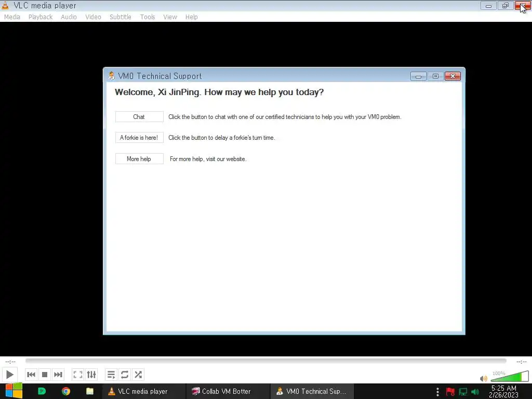Maximize the VM0 Technical Support window
The width and height of the screenshot is (532, 399).
point(436,76)
